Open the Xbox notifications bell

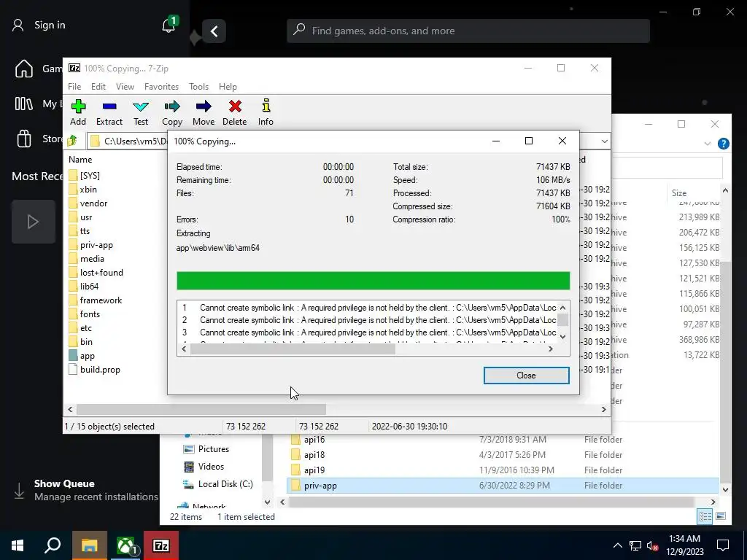tap(169, 25)
